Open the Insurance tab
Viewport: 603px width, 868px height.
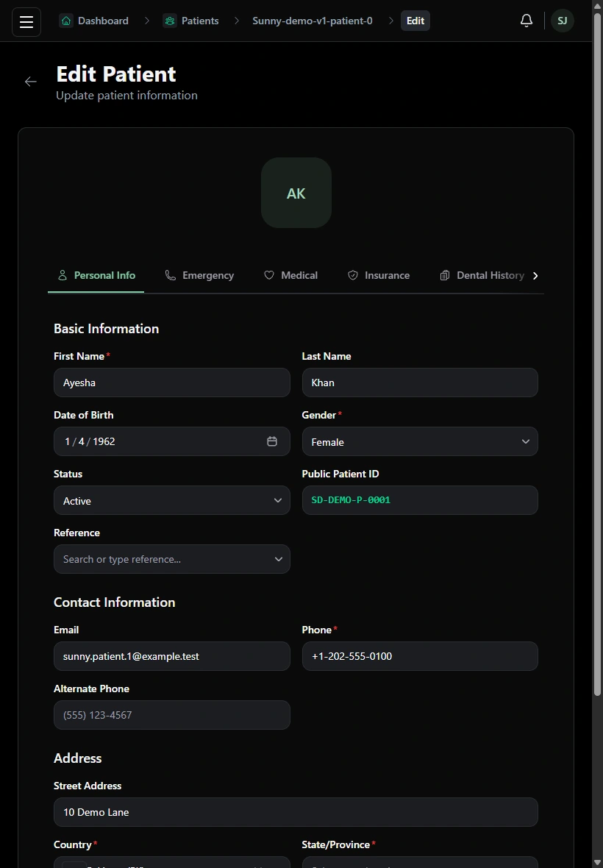(x=379, y=276)
